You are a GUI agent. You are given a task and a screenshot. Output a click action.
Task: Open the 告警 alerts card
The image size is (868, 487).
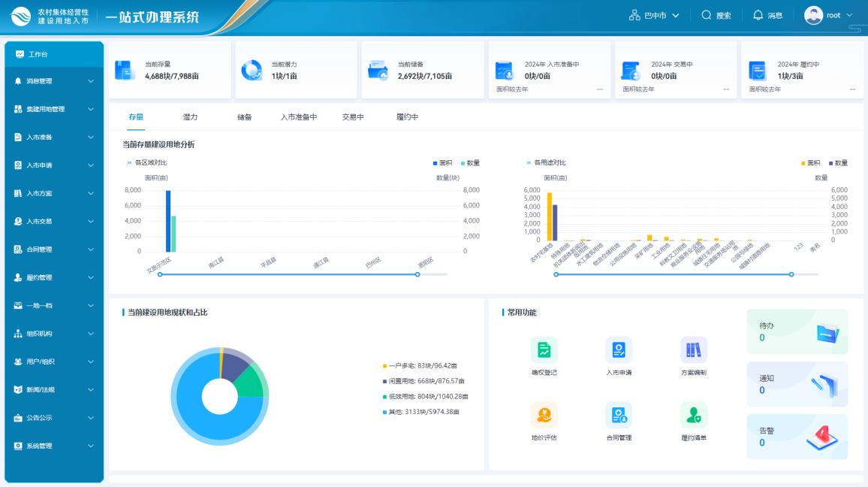(x=797, y=437)
